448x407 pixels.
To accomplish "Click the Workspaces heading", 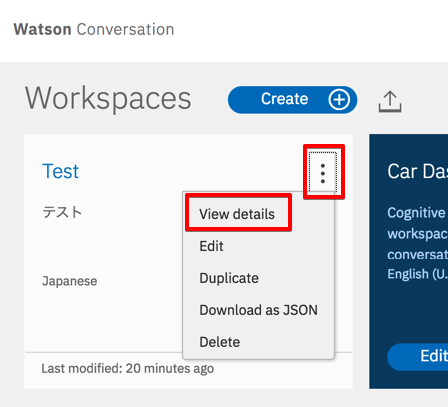I will pyautogui.click(x=108, y=99).
